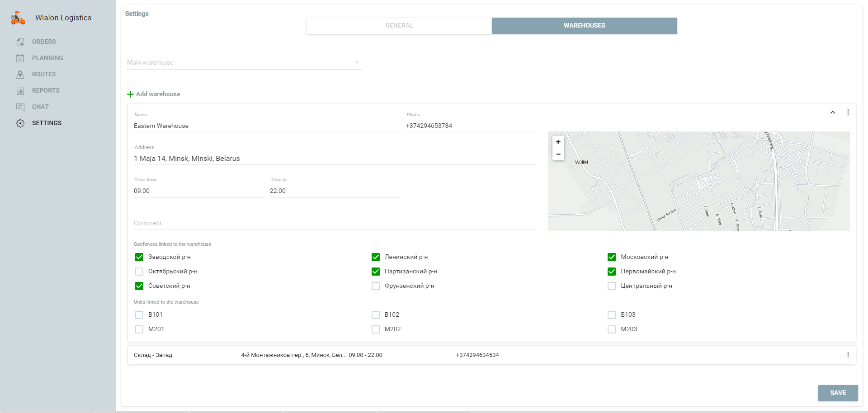Click the Comment input field

tap(335, 223)
